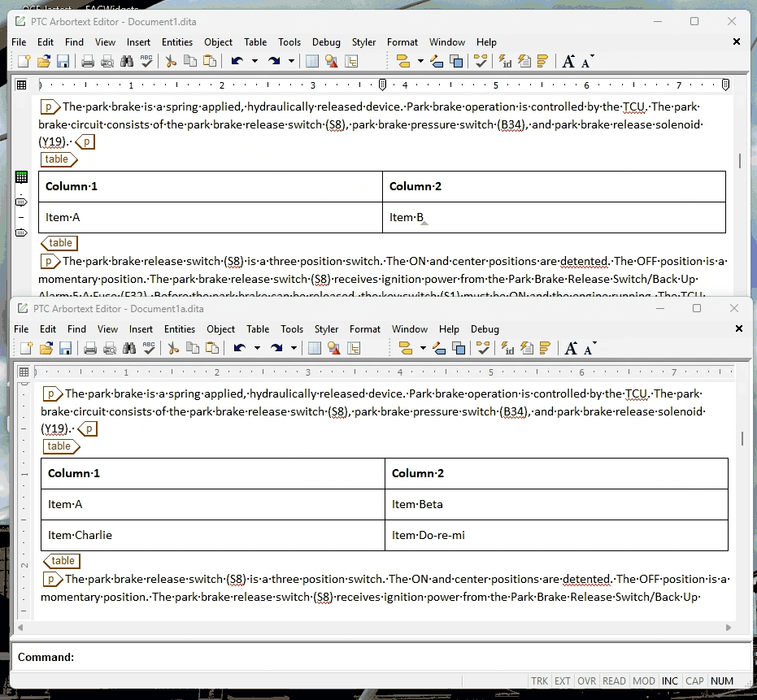Click Increase font size icon in Document1.dita

pyautogui.click(x=568, y=61)
